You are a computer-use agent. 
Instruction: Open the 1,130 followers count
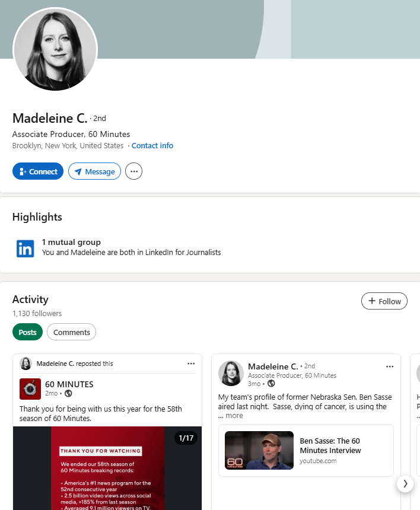pos(37,313)
